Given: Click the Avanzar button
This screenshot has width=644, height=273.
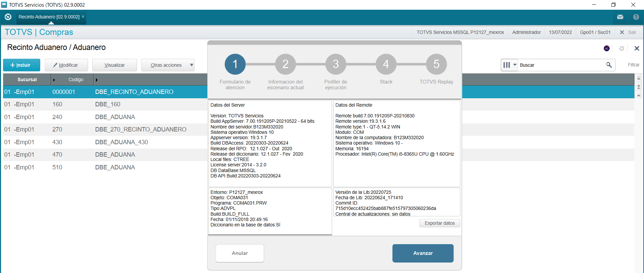Looking at the screenshot, I should click(x=423, y=253).
